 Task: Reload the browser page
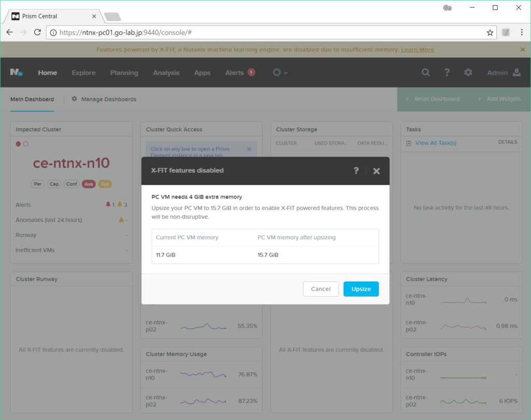point(37,32)
